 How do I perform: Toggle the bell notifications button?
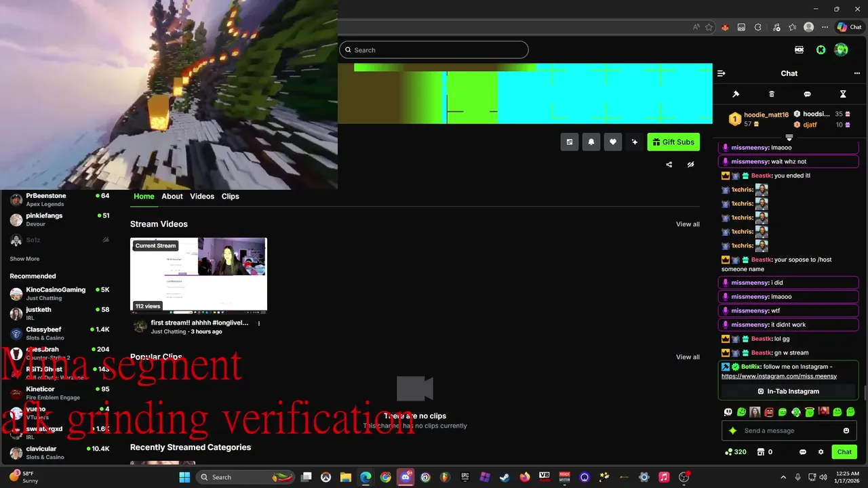click(x=591, y=142)
